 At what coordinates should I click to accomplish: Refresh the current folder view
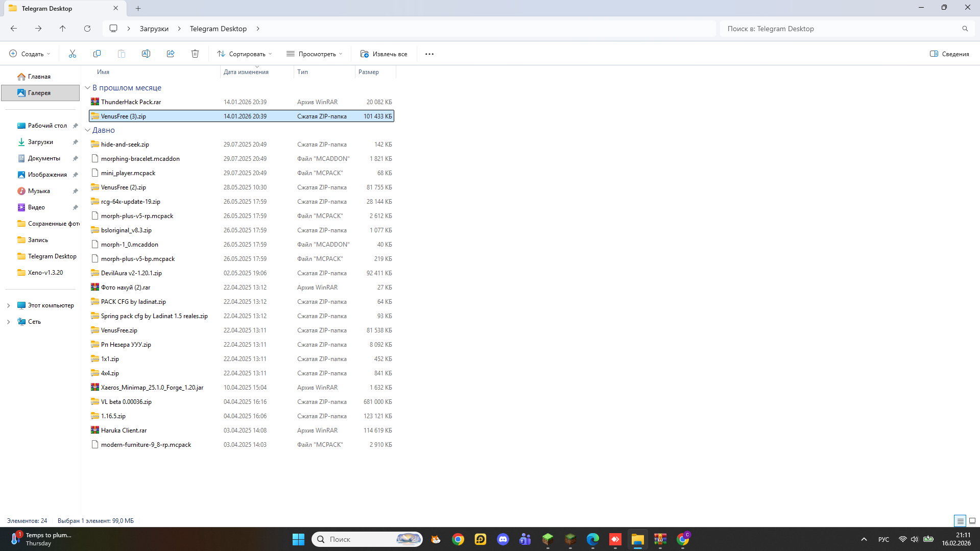click(87, 29)
